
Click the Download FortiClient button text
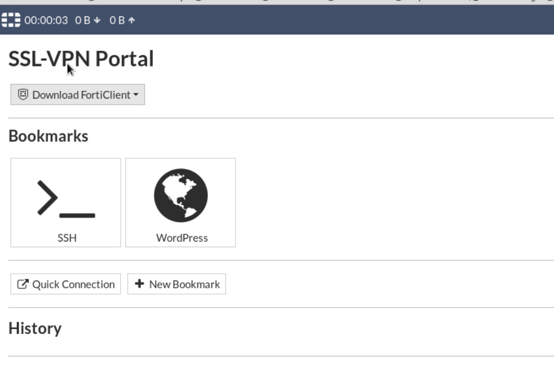tap(81, 95)
